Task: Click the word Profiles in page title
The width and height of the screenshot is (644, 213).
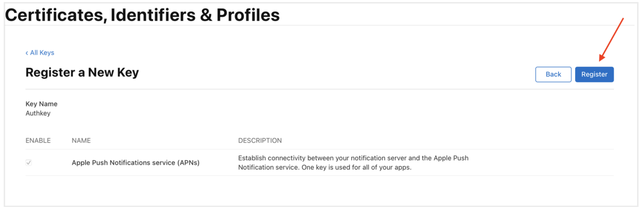Action: point(248,15)
